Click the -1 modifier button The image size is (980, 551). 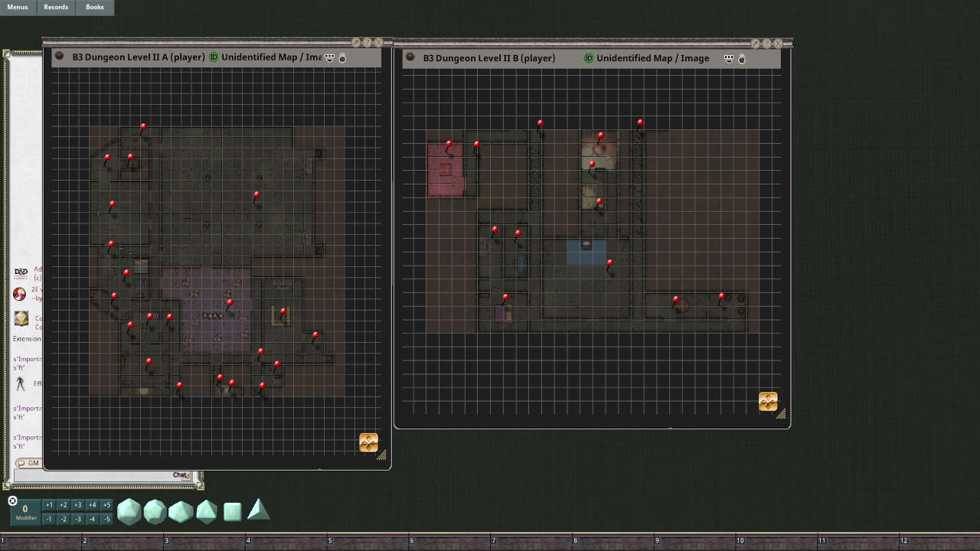click(47, 518)
